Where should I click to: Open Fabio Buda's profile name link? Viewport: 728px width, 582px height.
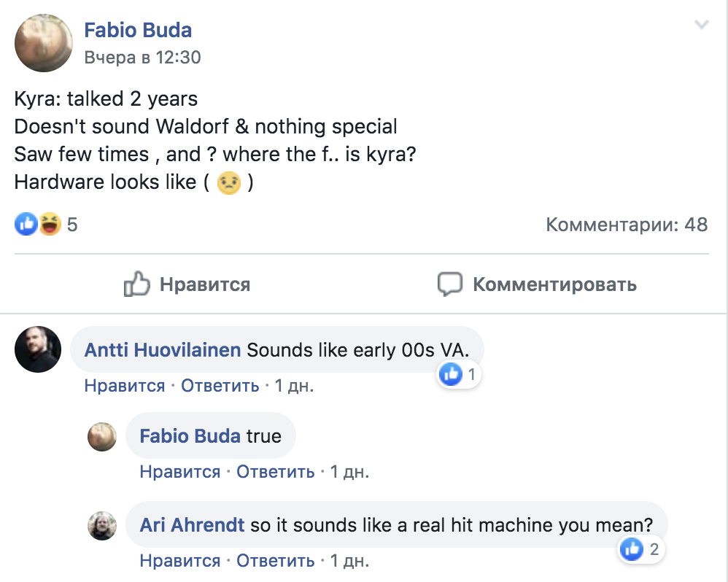[x=138, y=30]
